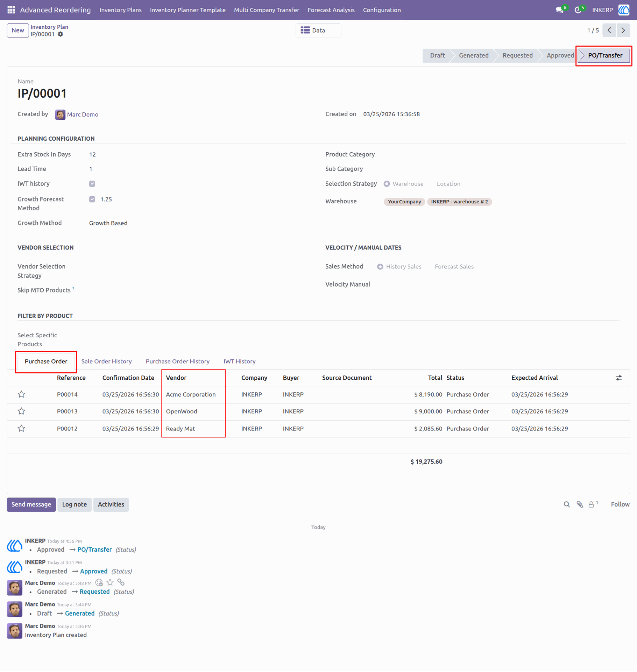Open the Inventory Plans menu
This screenshot has height=672, width=637.
coord(120,10)
